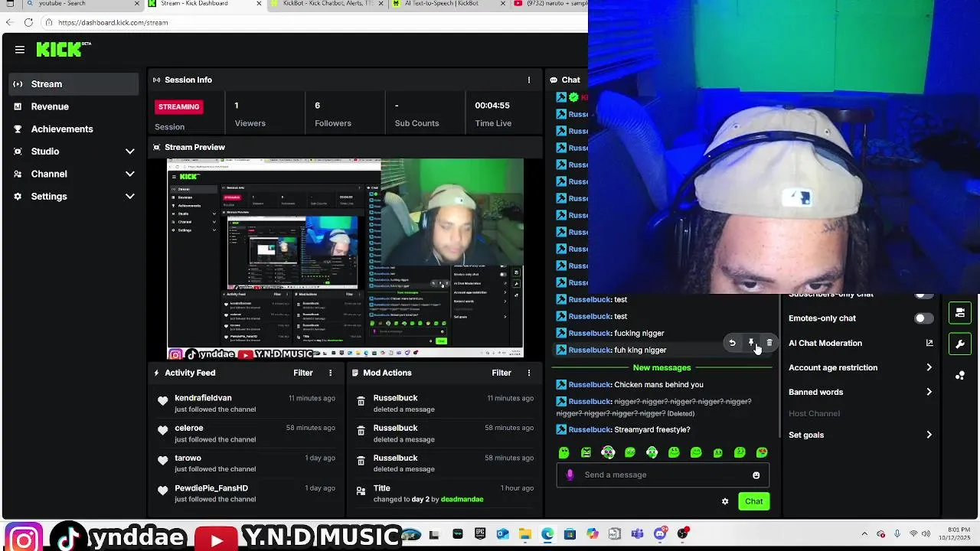The image size is (980, 551).
Task: Open the Banned words settings
Action: [x=861, y=392]
